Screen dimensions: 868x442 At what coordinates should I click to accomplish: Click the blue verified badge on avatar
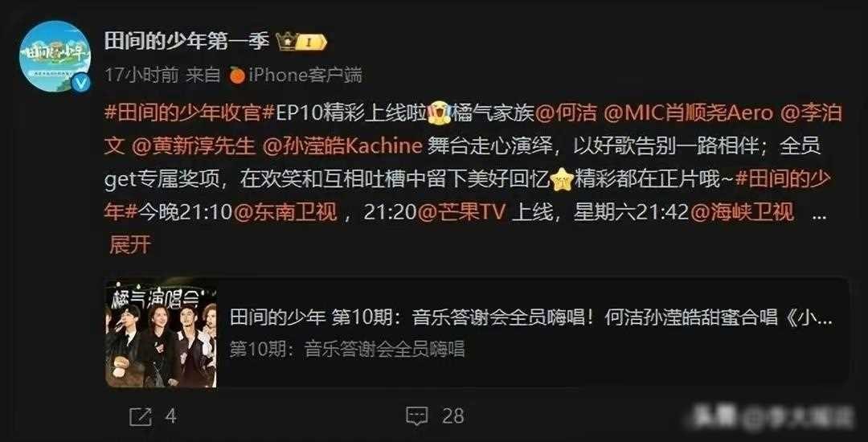83,83
